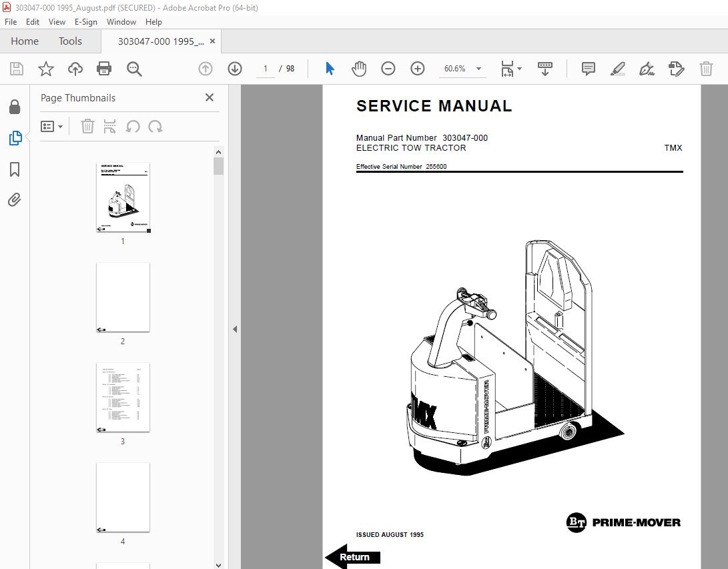Click the upload to cloud icon
Image resolution: width=728 pixels, height=569 pixels.
coord(75,69)
